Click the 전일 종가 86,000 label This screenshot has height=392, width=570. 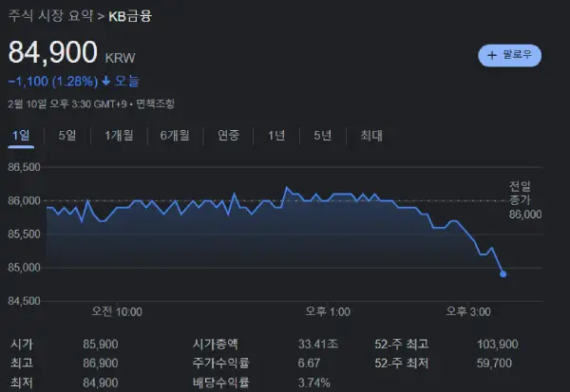pyautogui.click(x=525, y=200)
